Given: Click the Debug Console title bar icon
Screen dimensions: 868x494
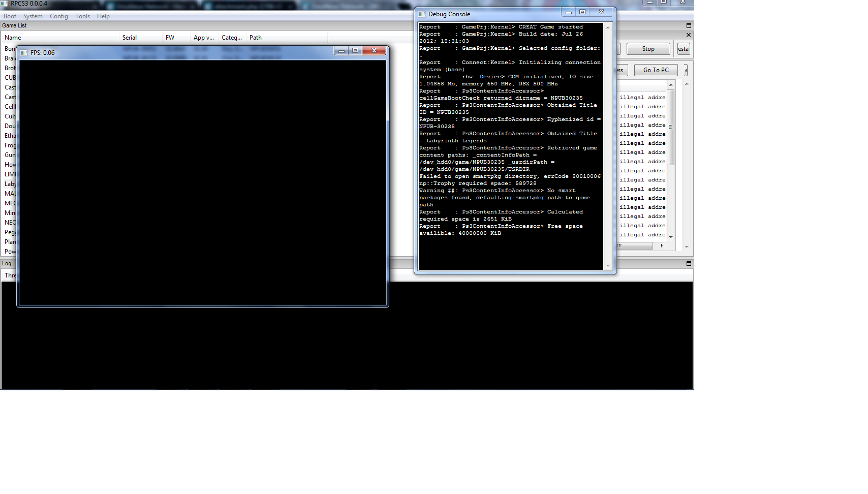Looking at the screenshot, I should click(421, 14).
